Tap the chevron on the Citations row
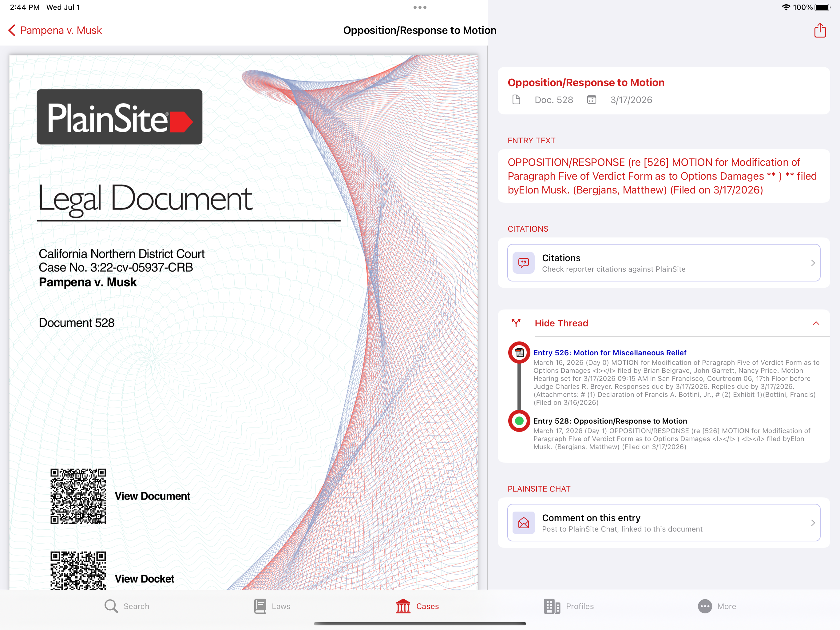This screenshot has height=630, width=840. [813, 263]
